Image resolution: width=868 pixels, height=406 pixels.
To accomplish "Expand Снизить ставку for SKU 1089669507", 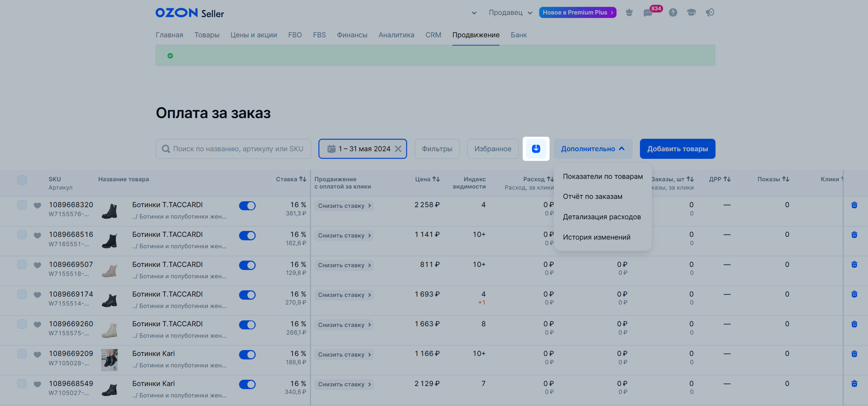I will 344,265.
